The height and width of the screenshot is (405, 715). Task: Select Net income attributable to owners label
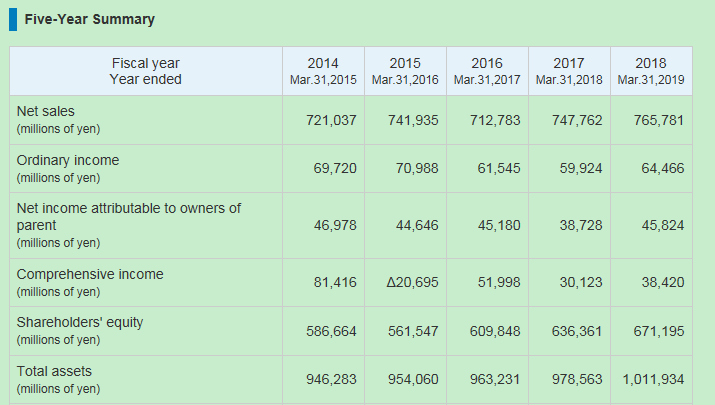(x=129, y=216)
